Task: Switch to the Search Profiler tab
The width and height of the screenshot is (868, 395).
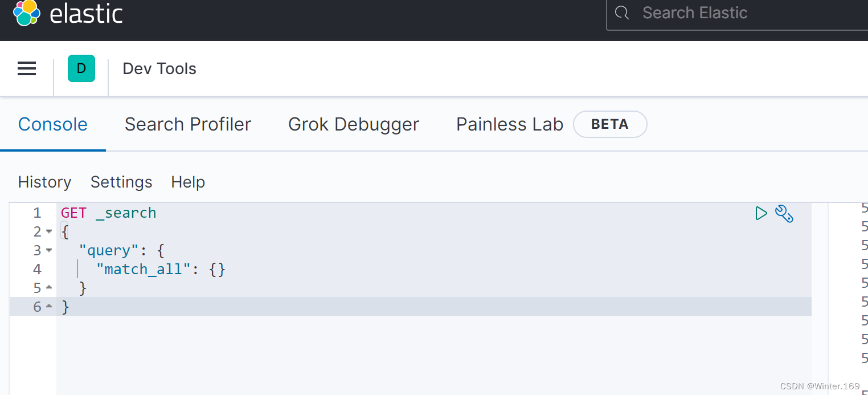Action: [188, 124]
